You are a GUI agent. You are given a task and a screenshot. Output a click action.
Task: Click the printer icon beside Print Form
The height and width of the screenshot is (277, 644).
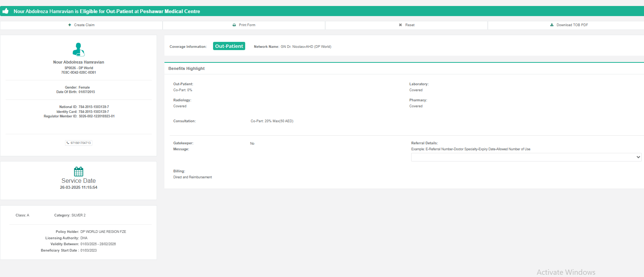[234, 25]
